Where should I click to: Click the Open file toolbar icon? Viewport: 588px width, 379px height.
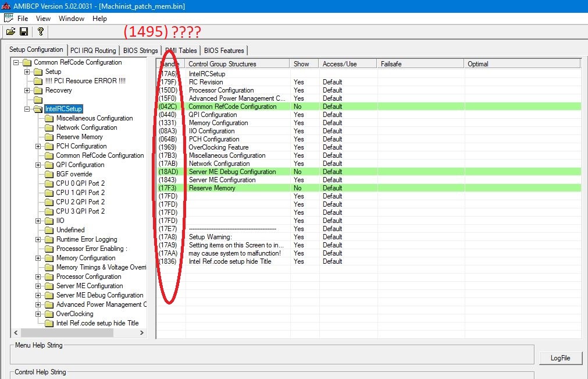click(x=10, y=31)
